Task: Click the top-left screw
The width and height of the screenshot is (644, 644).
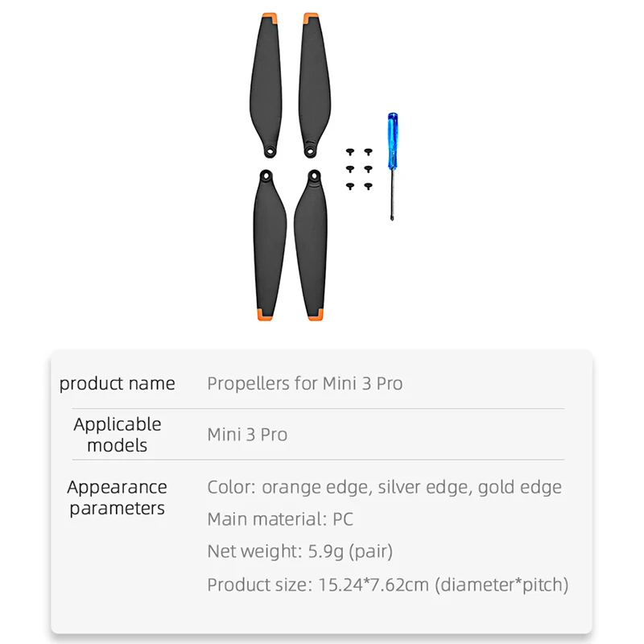Action: pos(350,151)
